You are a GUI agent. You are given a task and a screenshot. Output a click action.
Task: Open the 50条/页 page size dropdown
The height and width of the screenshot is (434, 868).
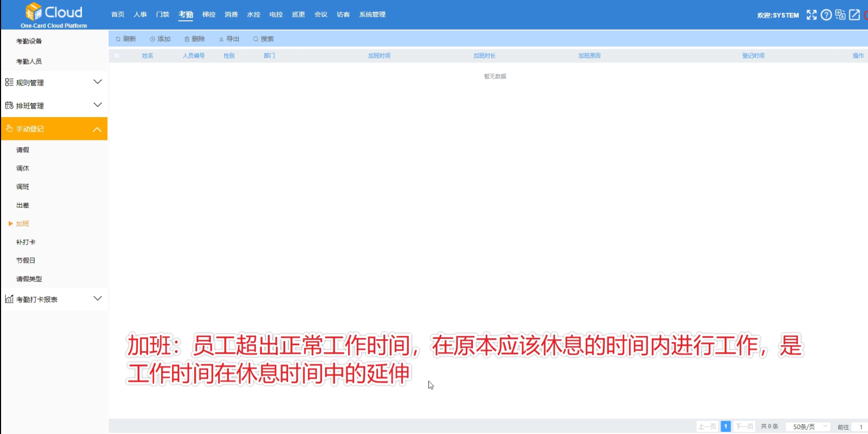coord(808,427)
